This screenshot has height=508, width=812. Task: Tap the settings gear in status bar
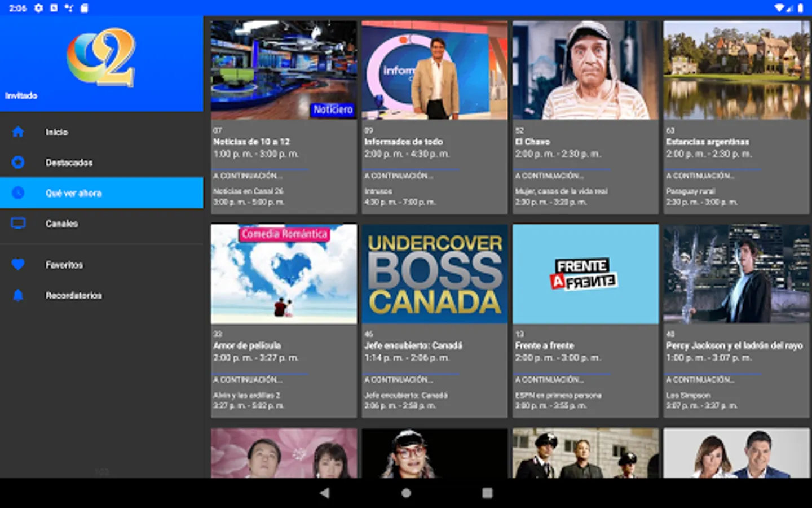pos(38,8)
